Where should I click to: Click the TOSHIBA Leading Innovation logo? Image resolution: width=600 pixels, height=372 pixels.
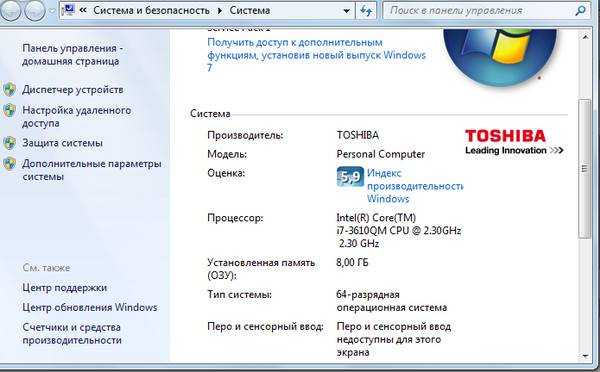[x=514, y=142]
